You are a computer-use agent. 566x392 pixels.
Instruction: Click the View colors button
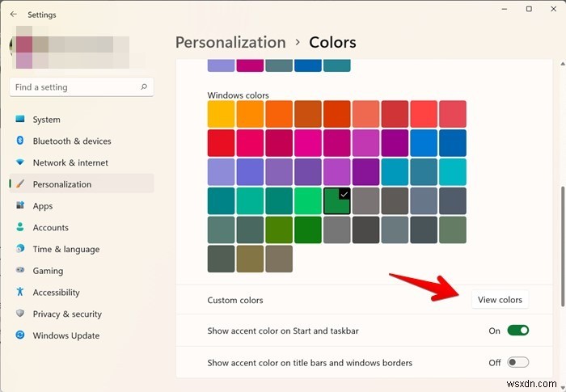pyautogui.click(x=500, y=300)
